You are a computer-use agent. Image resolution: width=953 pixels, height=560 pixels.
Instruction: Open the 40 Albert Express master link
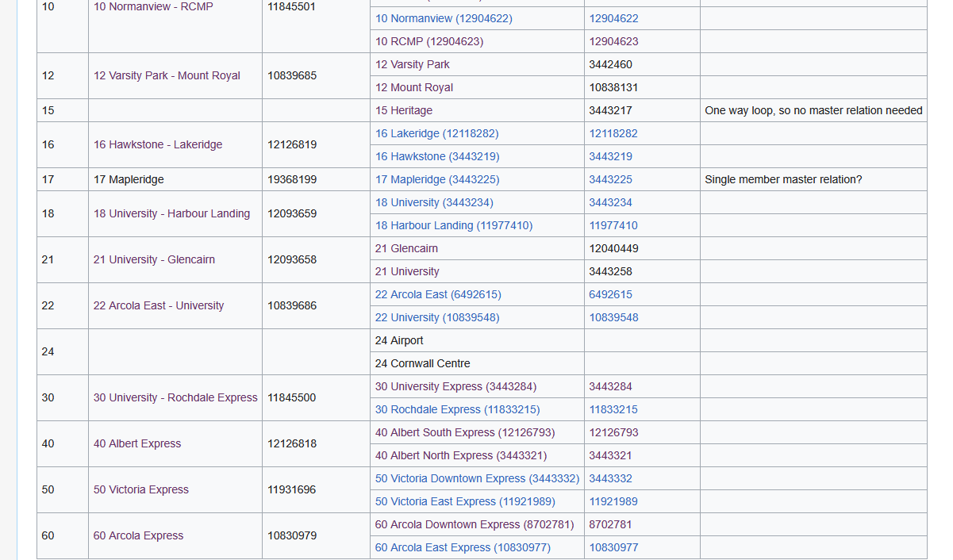[136, 443]
